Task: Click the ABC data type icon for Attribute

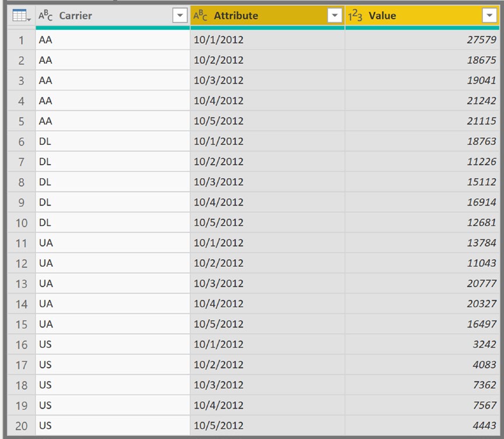Action: tap(200, 15)
